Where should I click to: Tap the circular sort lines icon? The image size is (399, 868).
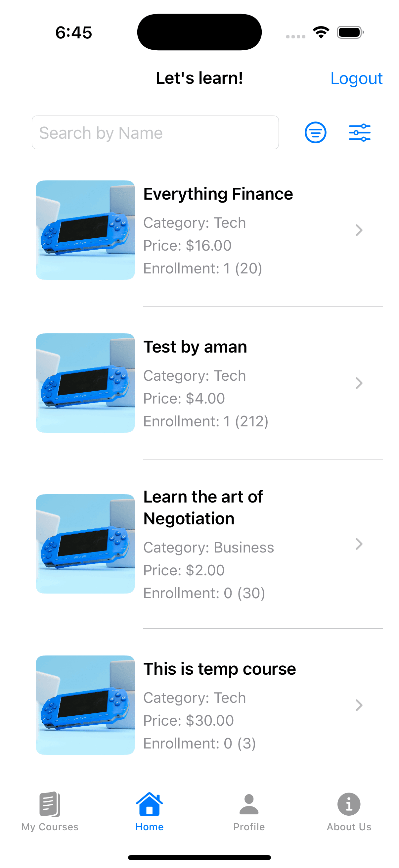(x=315, y=132)
